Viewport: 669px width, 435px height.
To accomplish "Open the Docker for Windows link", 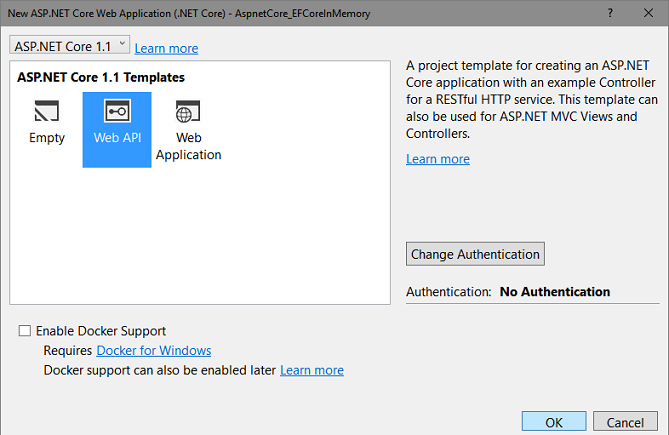I will pos(154,351).
